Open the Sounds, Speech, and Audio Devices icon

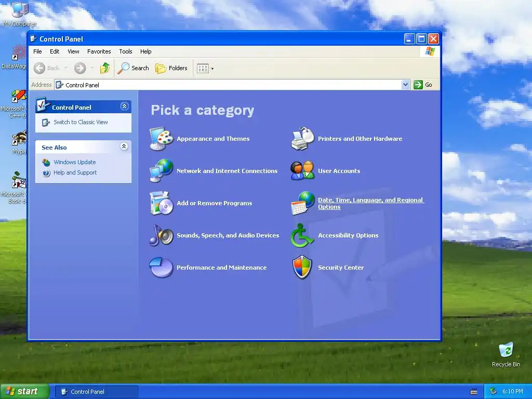[162, 235]
